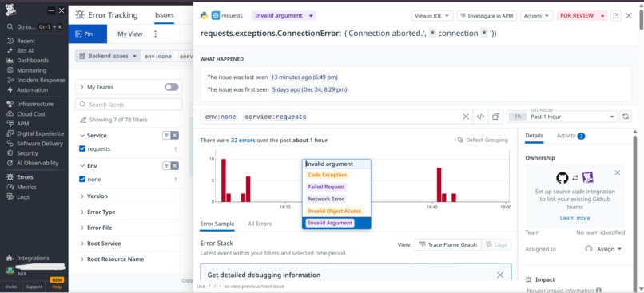Select Invalid Object Access option
The height and width of the screenshot is (293, 644).
click(x=334, y=211)
